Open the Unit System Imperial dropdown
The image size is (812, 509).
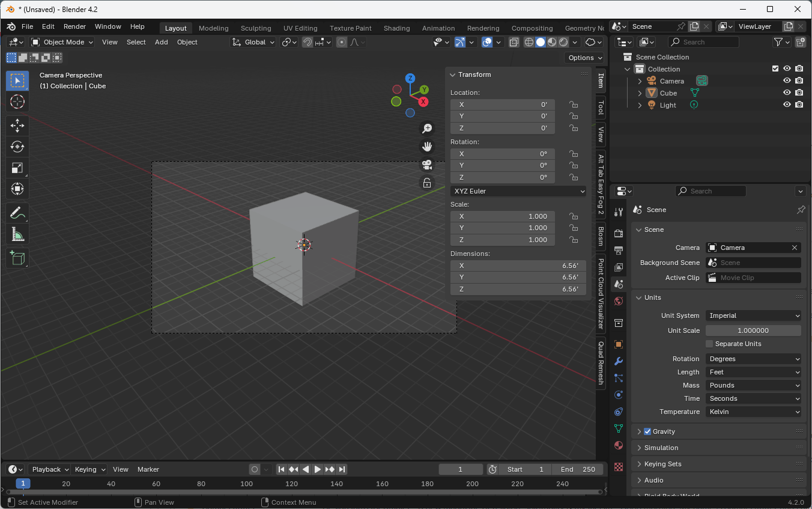[753, 315]
